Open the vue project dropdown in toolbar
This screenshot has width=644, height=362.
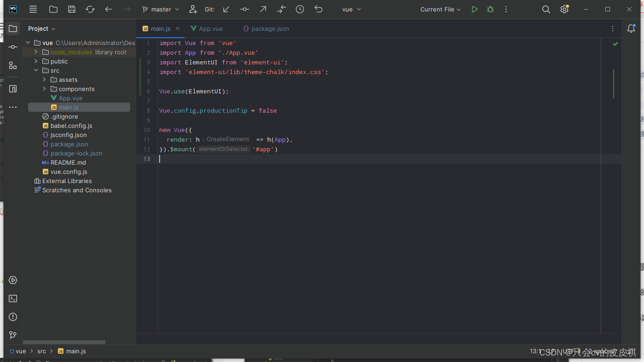(x=351, y=9)
